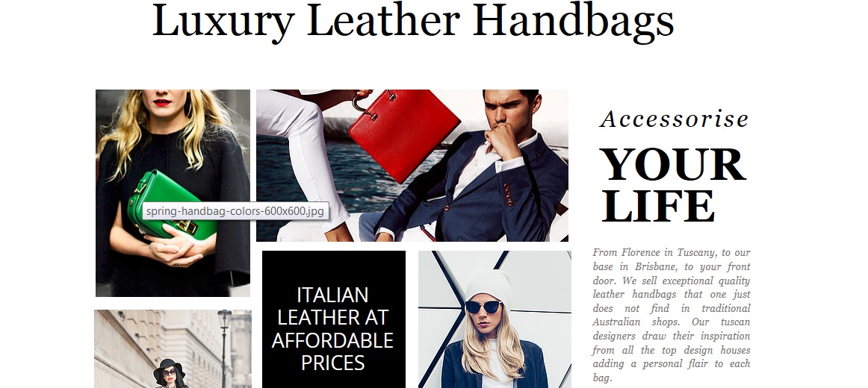Click the word AFFORDABLE in the black tile

click(x=332, y=340)
